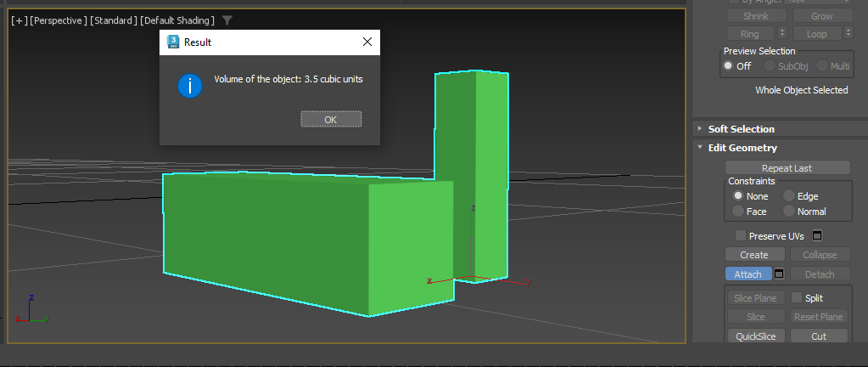Click the 'Volume of the object: 3.5 cubic units' message

tap(288, 79)
